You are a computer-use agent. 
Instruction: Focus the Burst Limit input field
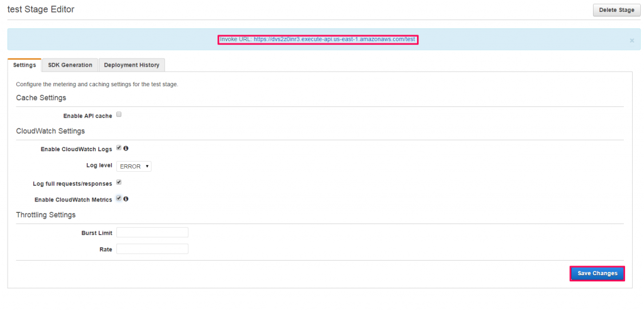[152, 232]
